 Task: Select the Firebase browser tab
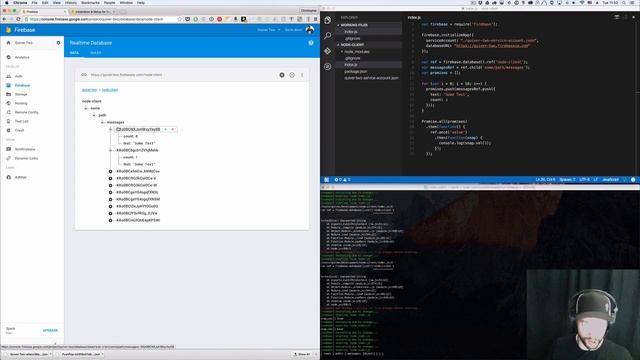pyautogui.click(x=44, y=11)
